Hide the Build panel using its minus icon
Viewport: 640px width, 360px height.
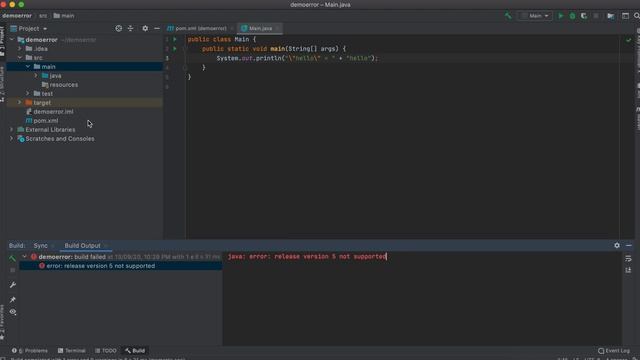click(629, 245)
